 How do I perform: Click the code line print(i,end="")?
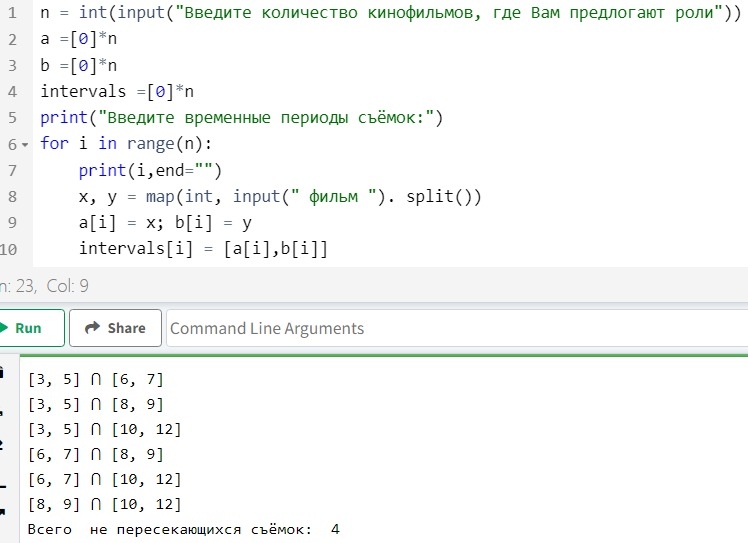point(150,170)
